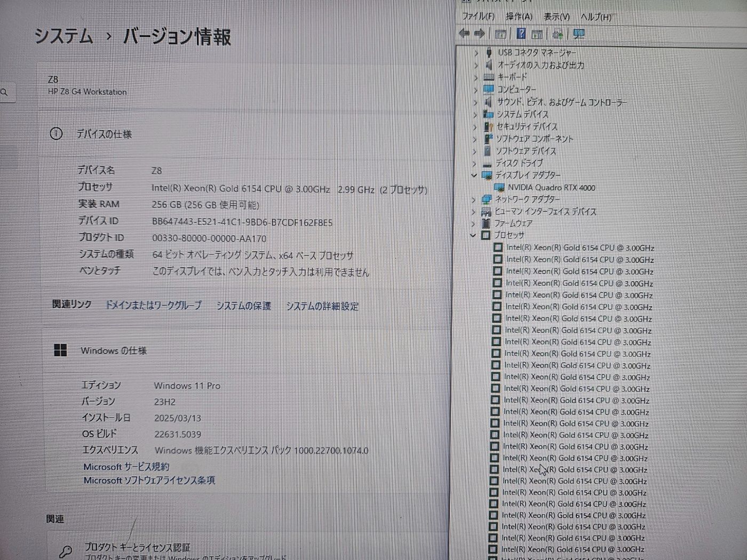Click システム in the breadcrumb

tap(63, 36)
